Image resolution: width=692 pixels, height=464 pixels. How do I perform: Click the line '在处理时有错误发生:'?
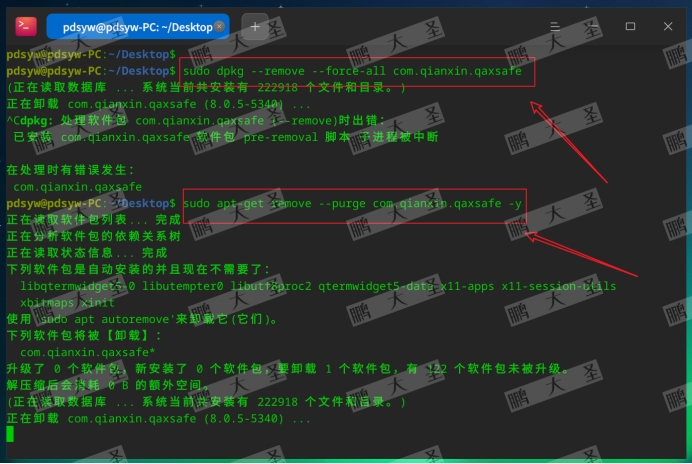click(x=70, y=170)
